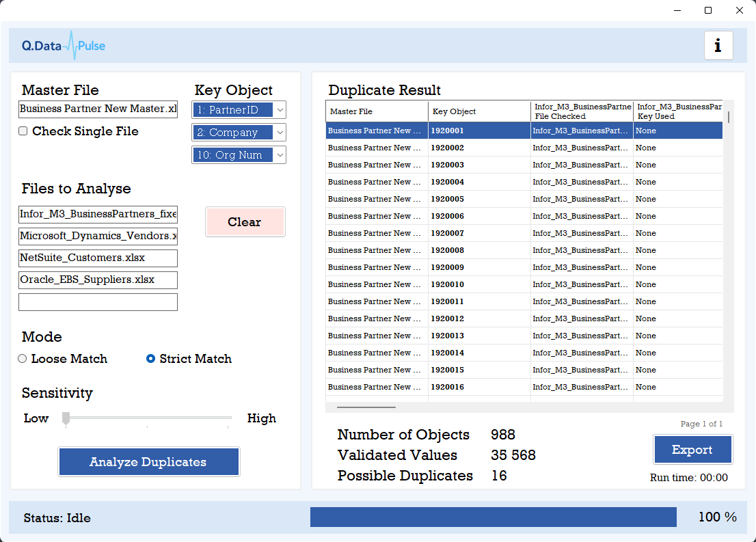Select result row 1920004
Viewport: 756px width, 542px height.
(x=524, y=182)
